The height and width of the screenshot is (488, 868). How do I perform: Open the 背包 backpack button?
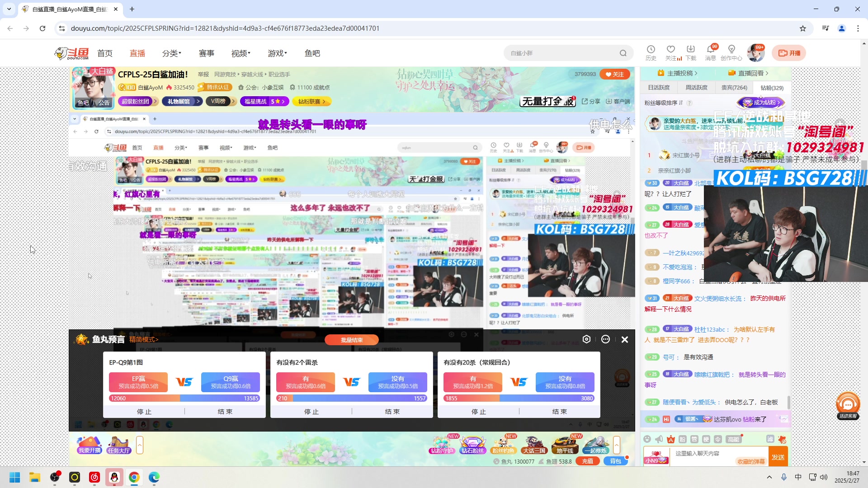click(615, 461)
